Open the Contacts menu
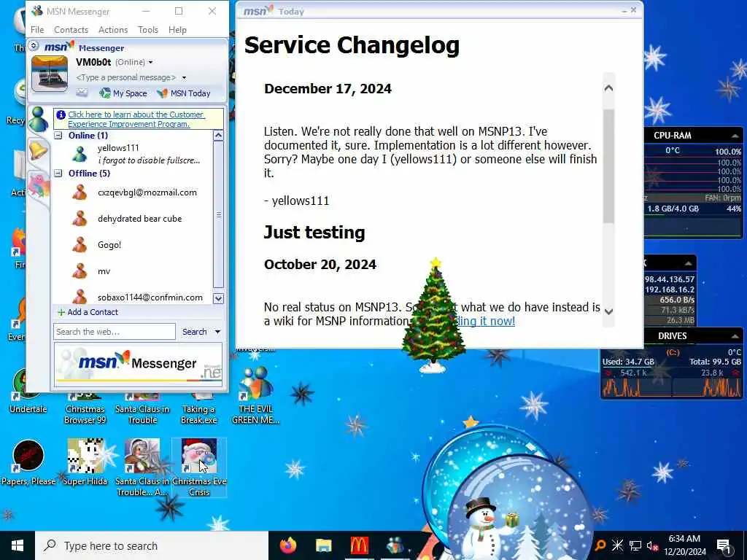This screenshot has height=560, width=747. pyautogui.click(x=71, y=29)
